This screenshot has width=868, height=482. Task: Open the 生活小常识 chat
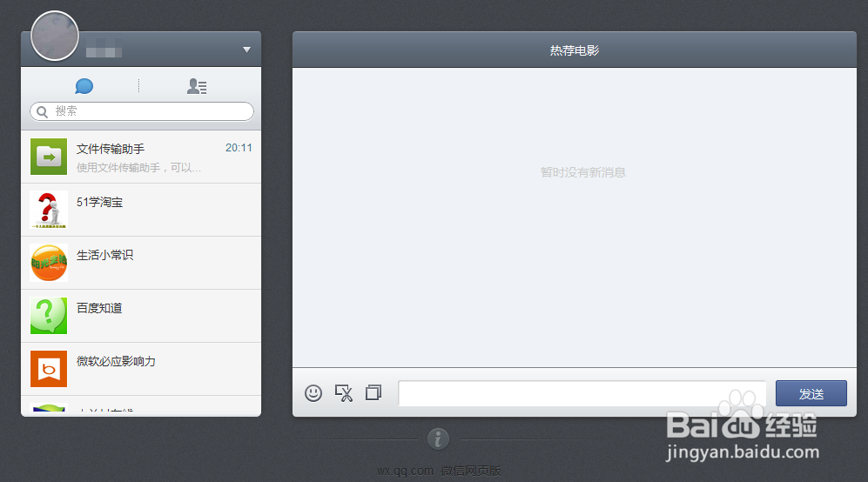(141, 263)
